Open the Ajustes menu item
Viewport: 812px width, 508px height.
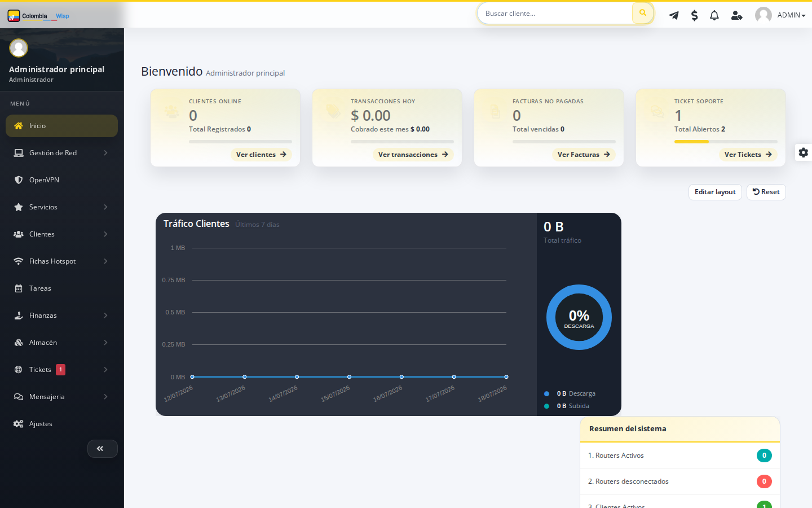click(61, 424)
